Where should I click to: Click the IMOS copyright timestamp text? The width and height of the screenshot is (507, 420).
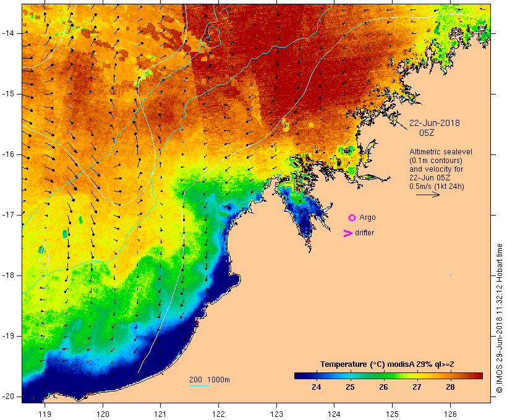pyautogui.click(x=500, y=319)
